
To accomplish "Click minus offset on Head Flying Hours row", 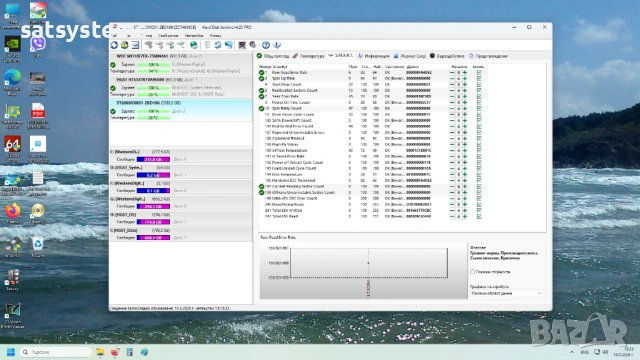I will pyautogui.click(x=452, y=204).
